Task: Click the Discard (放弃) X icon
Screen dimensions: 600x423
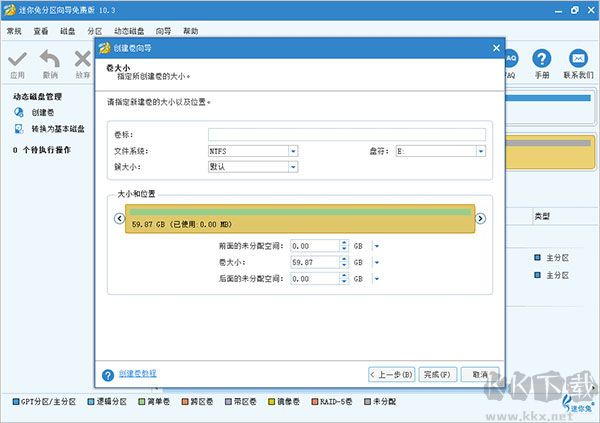Action: click(83, 59)
